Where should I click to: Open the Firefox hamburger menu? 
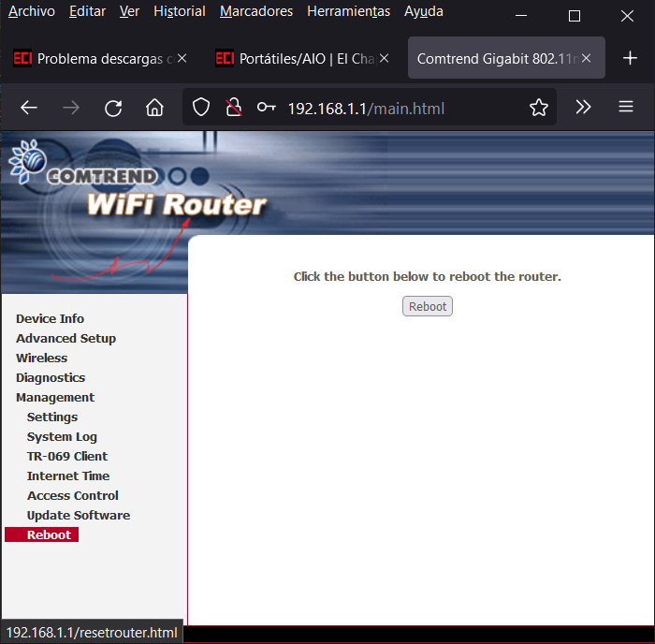(626, 107)
